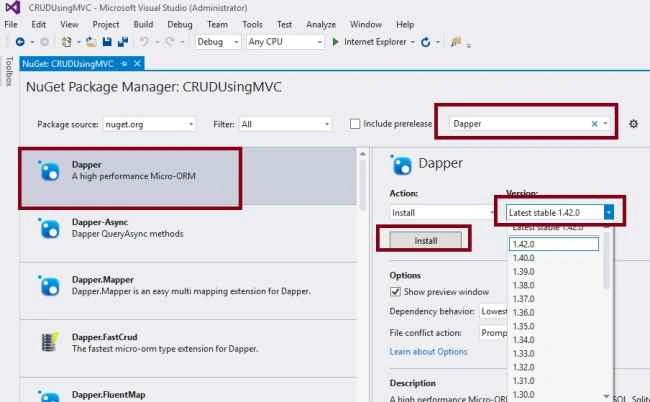
Task: Click the Undo arrow icon
Action: (144, 42)
